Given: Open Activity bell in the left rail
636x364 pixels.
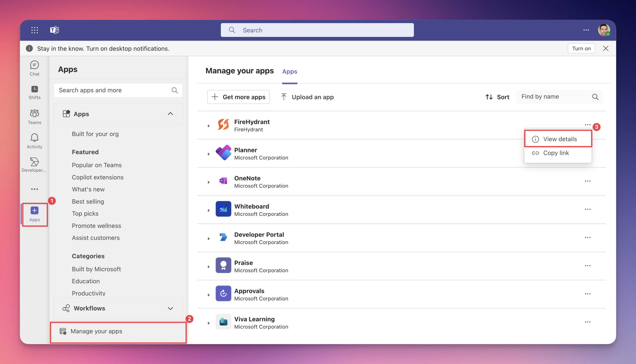Looking at the screenshot, I should (x=35, y=141).
